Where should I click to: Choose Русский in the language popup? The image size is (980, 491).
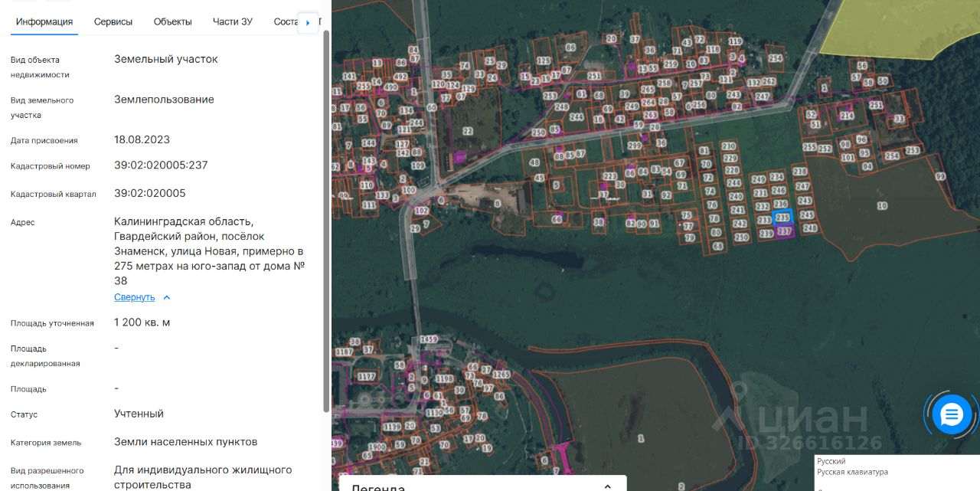831,461
